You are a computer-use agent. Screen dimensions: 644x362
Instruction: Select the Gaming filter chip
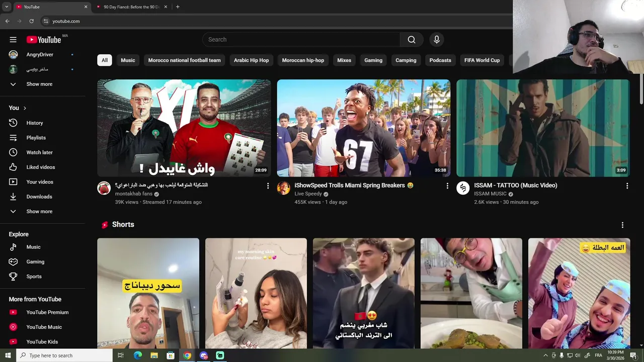[373, 60]
